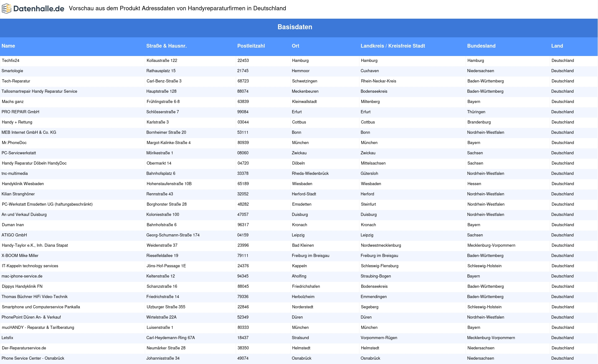Image resolution: width=598 pixels, height=364 pixels.
Task: Click the Machs ganz name cell
Action: pos(13,102)
